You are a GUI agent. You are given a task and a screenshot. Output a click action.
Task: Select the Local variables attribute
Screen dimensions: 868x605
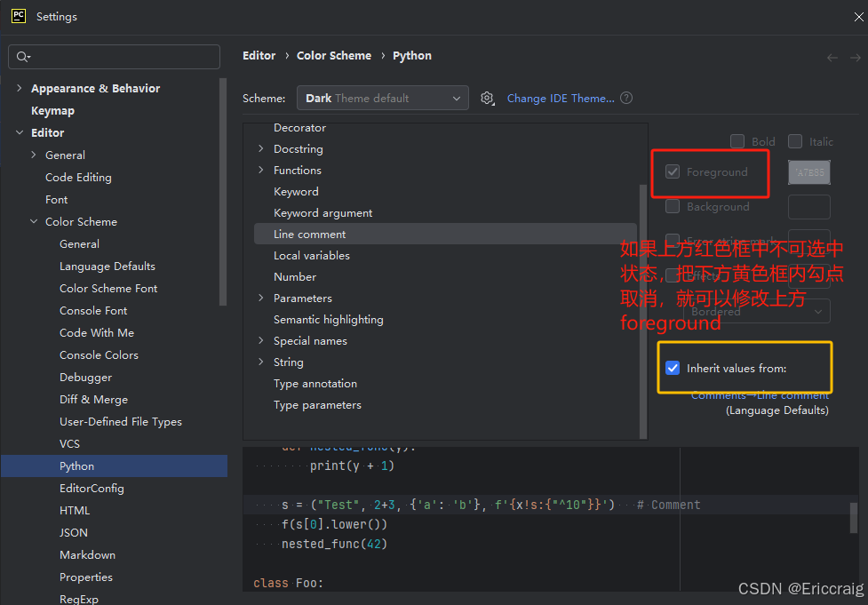click(x=312, y=255)
